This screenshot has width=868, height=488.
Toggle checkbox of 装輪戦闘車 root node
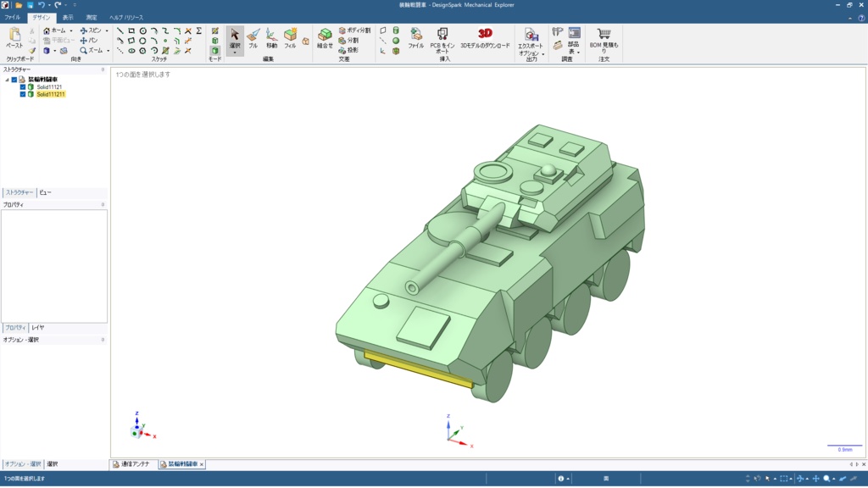14,80
